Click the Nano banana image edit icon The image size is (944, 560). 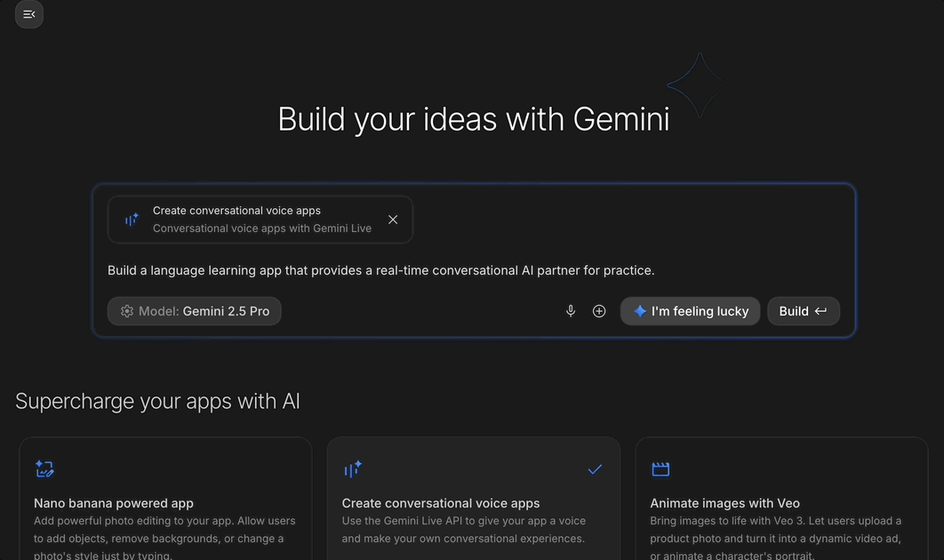pyautogui.click(x=44, y=468)
